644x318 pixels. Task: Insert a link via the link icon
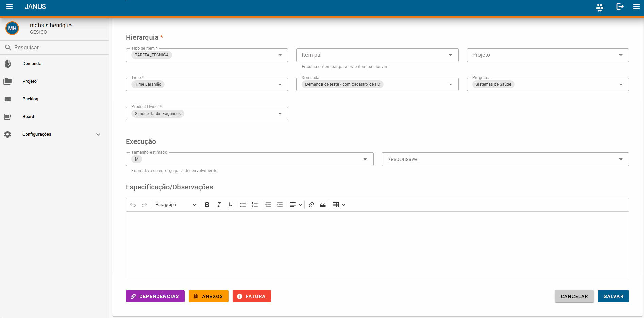click(311, 205)
